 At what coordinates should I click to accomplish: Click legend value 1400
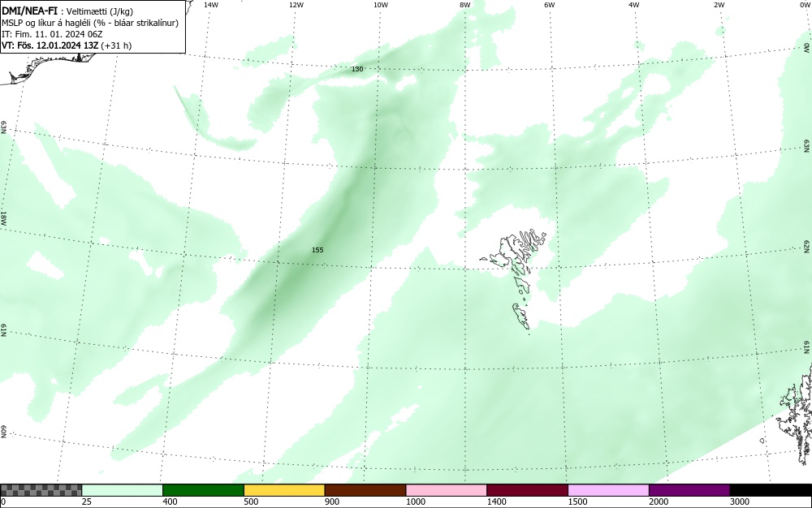496,502
